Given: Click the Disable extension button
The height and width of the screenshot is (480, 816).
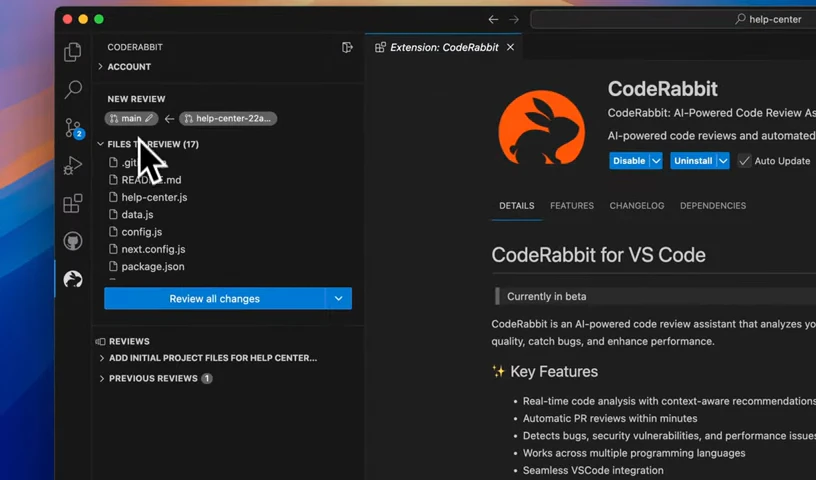Looking at the screenshot, I should pos(629,161).
